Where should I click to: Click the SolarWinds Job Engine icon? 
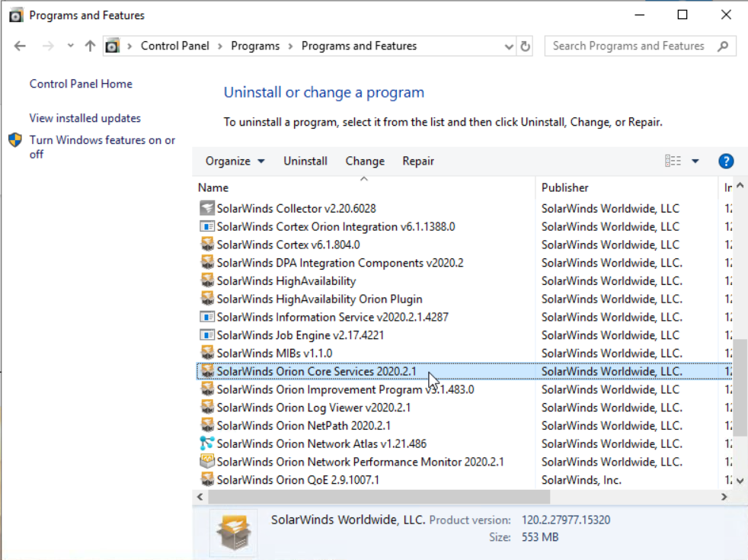[x=206, y=335]
